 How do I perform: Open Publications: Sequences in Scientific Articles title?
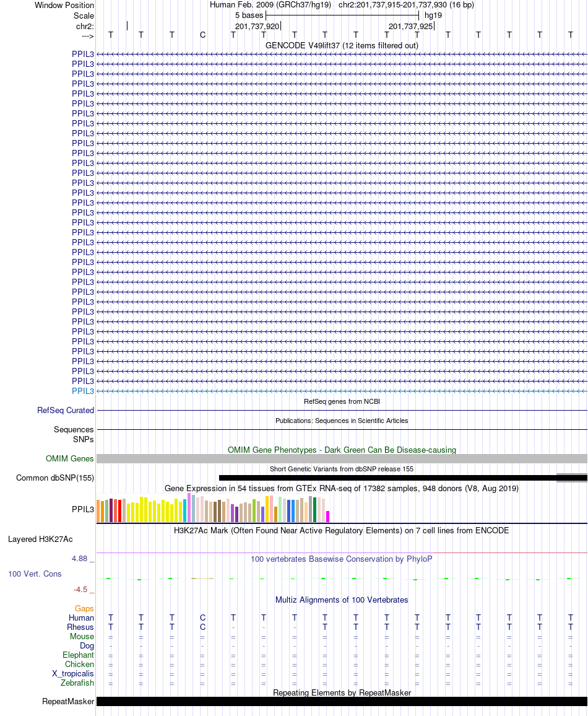pyautogui.click(x=342, y=421)
